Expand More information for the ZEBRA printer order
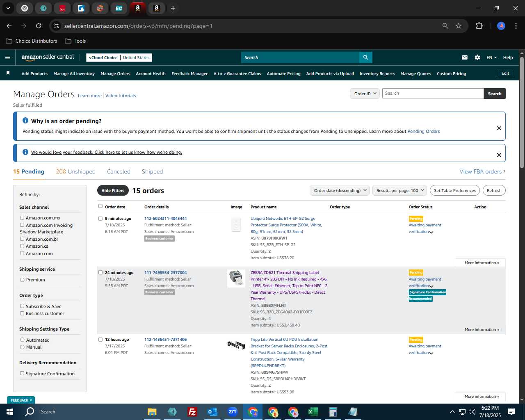The height and width of the screenshot is (420, 525). point(482,329)
